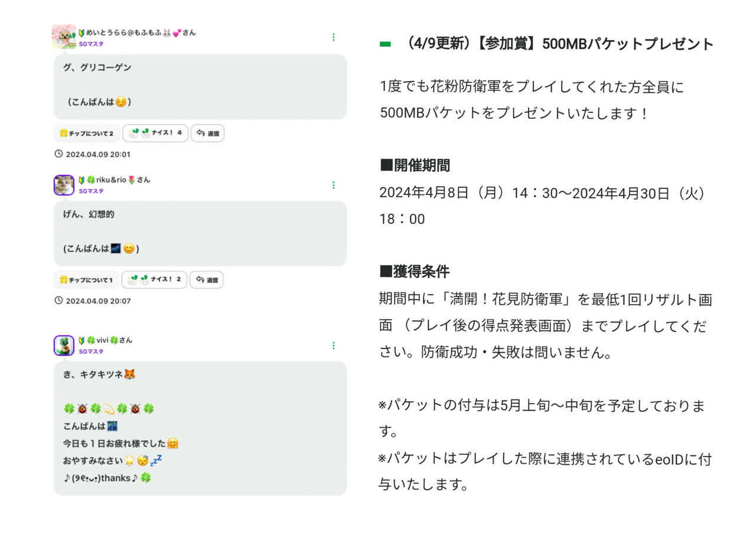Toggle ナイス! 4 like on グリコーゲン post

155,134
